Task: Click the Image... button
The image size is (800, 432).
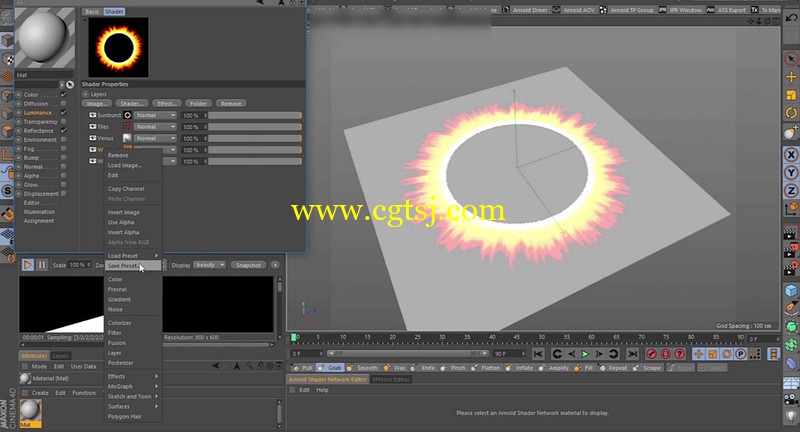Action: pyautogui.click(x=96, y=104)
